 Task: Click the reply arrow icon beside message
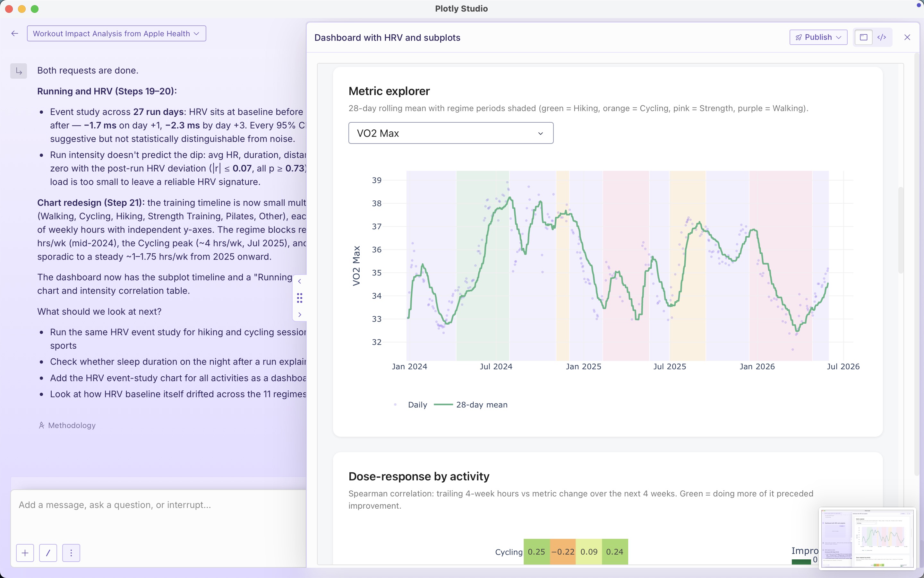pos(19,71)
